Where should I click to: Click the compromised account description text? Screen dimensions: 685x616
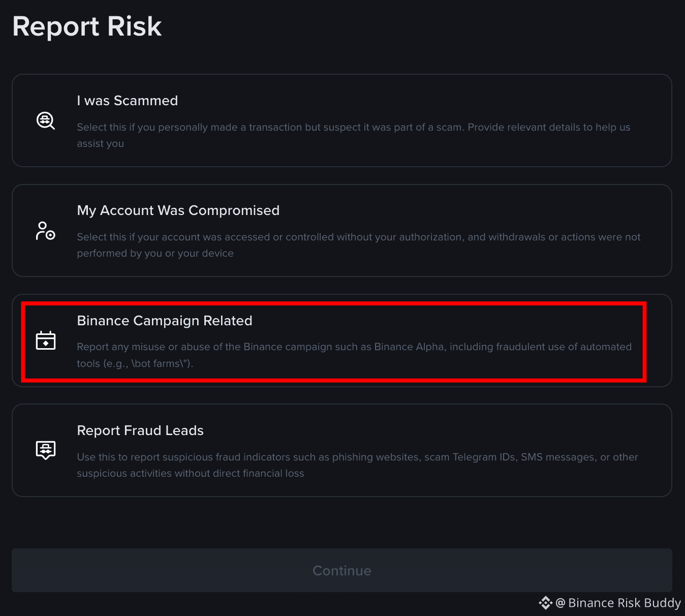coord(359,245)
